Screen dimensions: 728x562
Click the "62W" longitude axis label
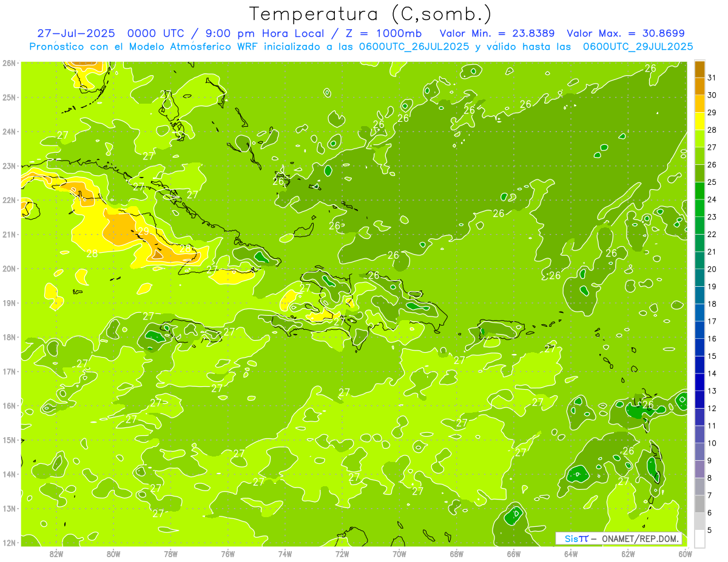(x=629, y=554)
